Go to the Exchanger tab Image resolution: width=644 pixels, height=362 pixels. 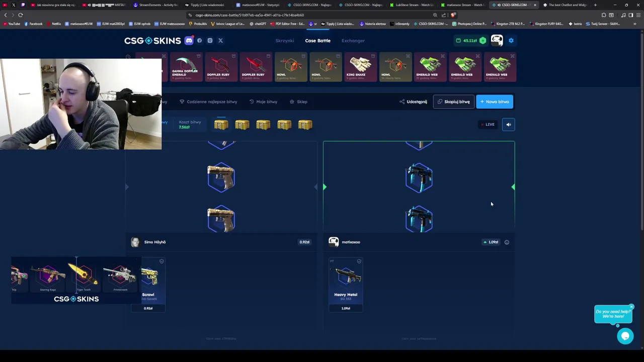(353, 41)
